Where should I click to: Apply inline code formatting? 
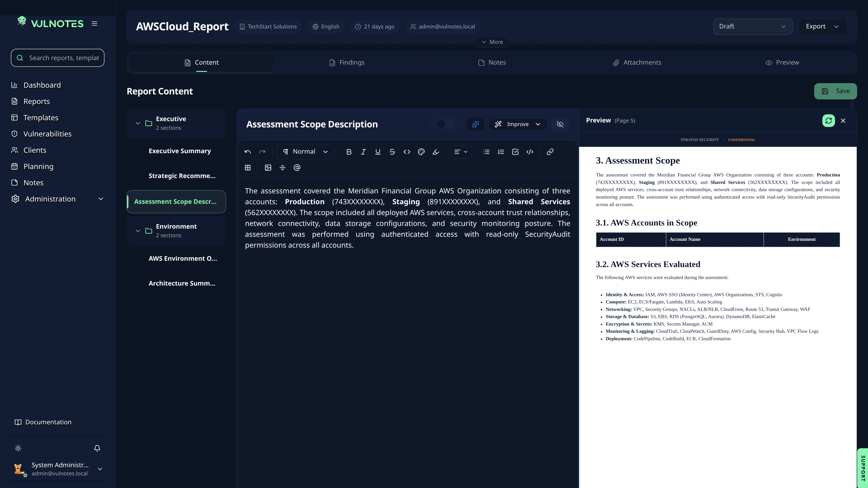tap(407, 152)
